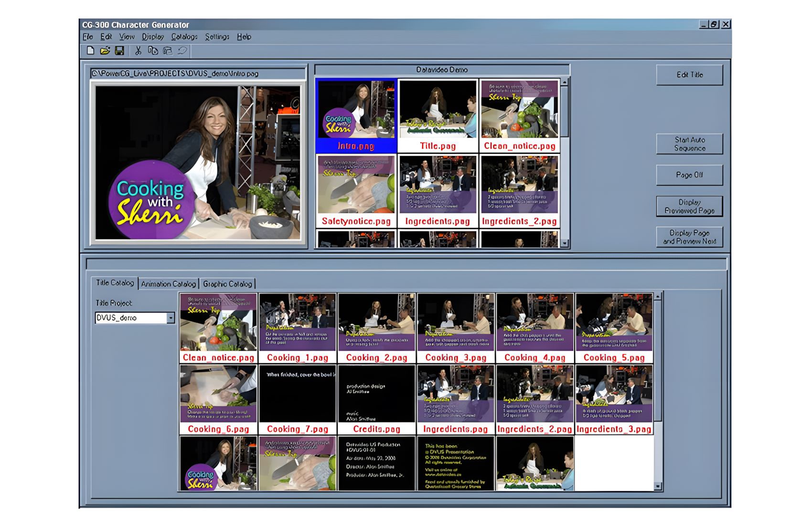Copy using the toolbar copy icon

(x=153, y=51)
